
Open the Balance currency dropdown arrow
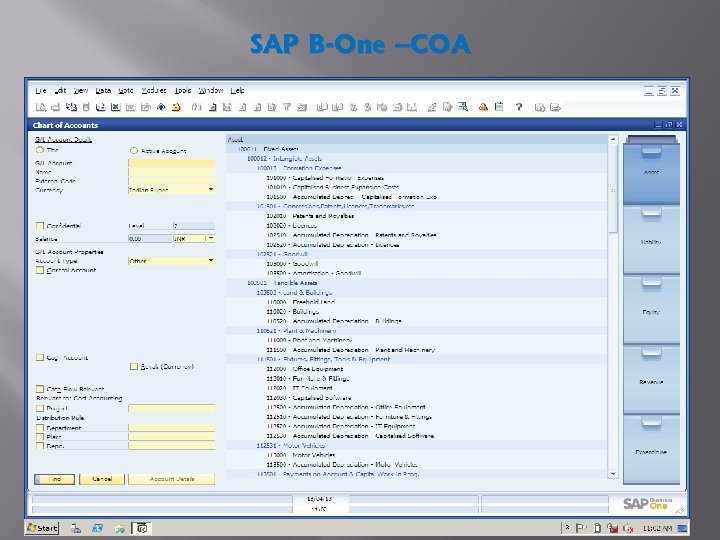point(211,238)
